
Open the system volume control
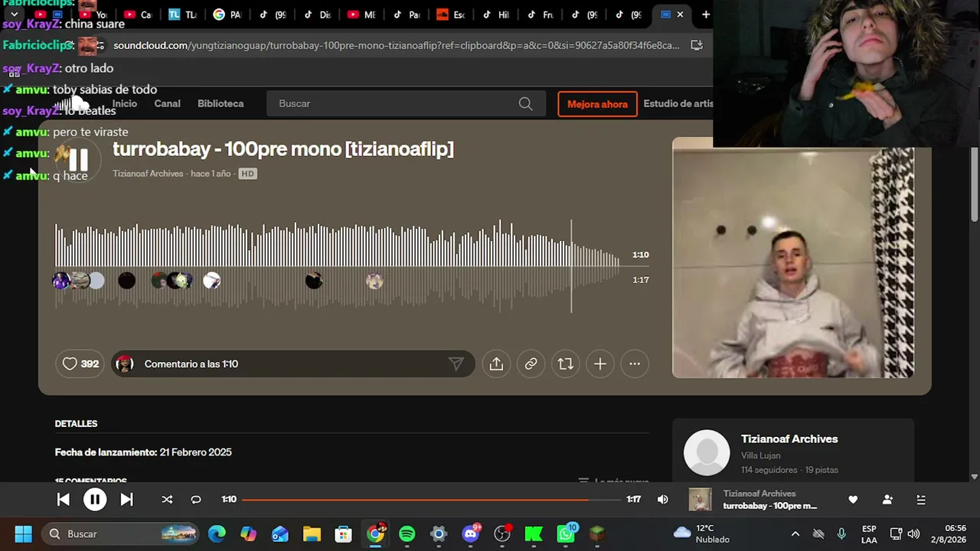point(913,533)
